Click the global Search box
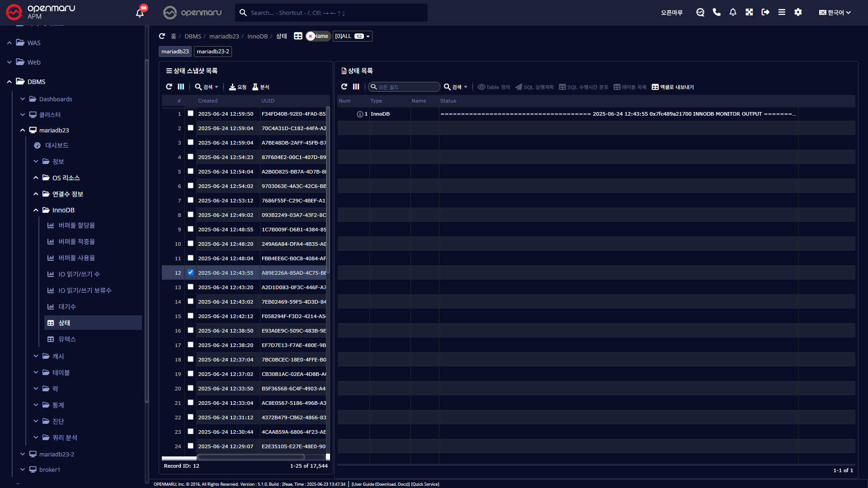 (331, 13)
